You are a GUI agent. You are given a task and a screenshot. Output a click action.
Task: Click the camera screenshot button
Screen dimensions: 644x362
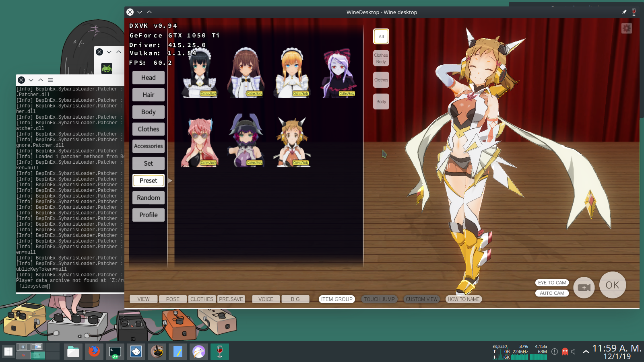[584, 287]
